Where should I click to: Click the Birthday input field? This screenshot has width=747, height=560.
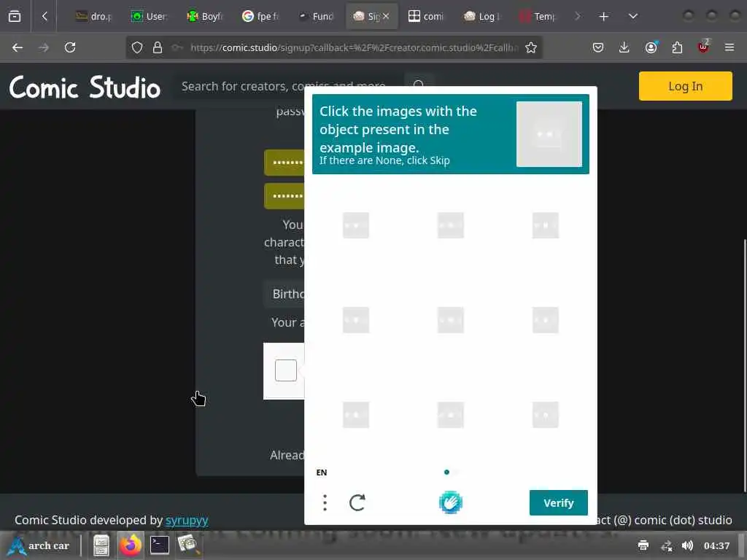pyautogui.click(x=285, y=294)
